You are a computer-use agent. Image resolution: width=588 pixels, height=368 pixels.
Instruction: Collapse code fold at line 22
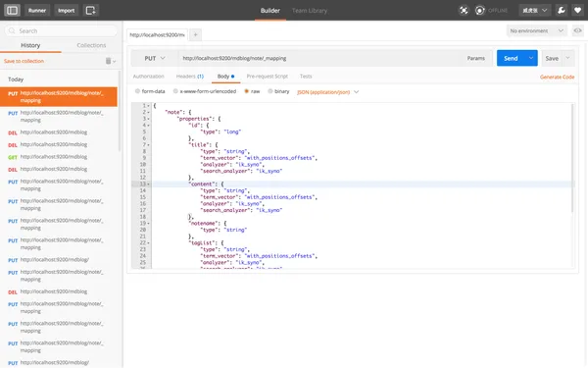(149, 243)
